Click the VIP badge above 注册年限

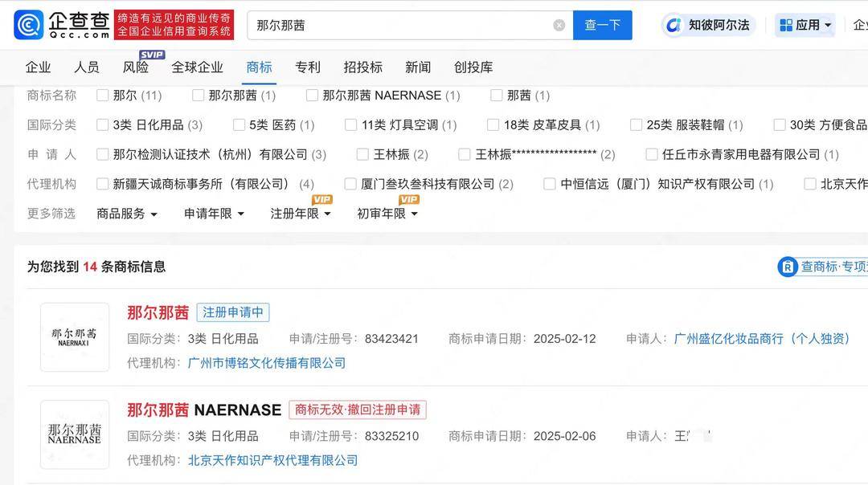321,199
